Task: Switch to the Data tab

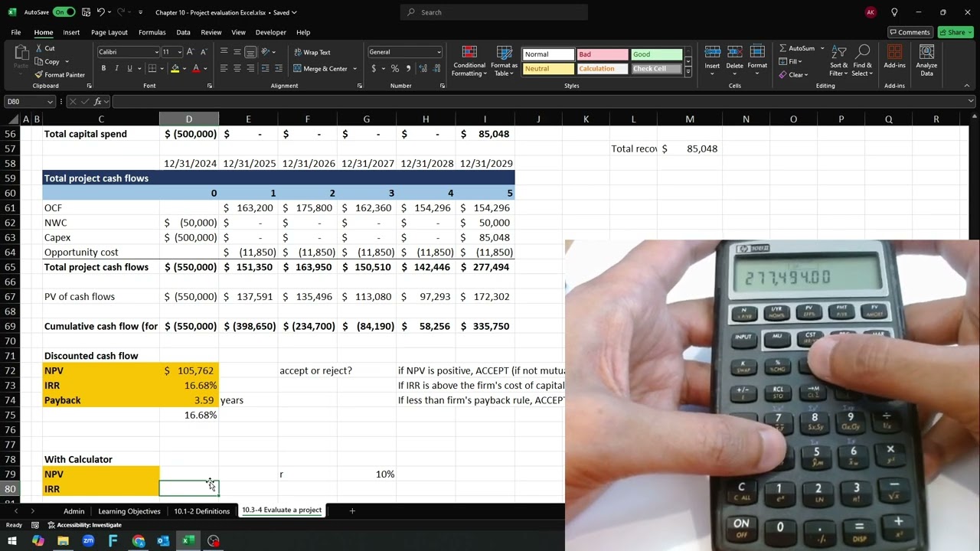Action: tap(183, 32)
